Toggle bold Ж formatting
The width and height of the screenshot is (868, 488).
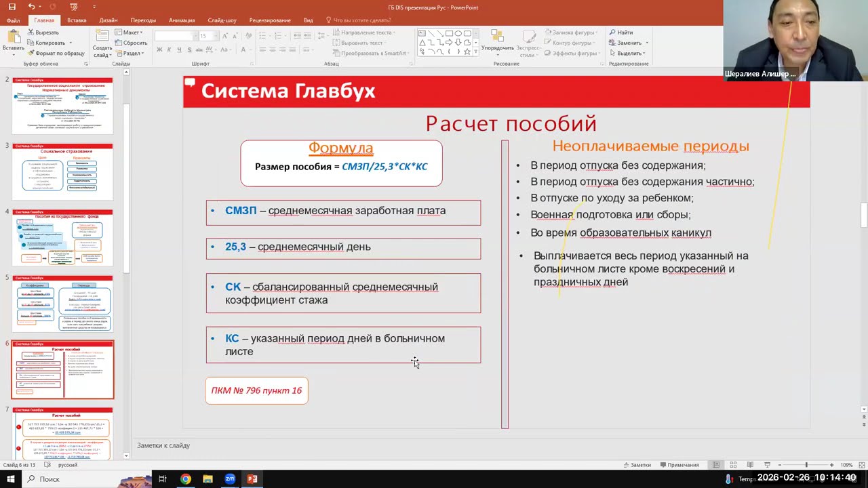click(160, 49)
